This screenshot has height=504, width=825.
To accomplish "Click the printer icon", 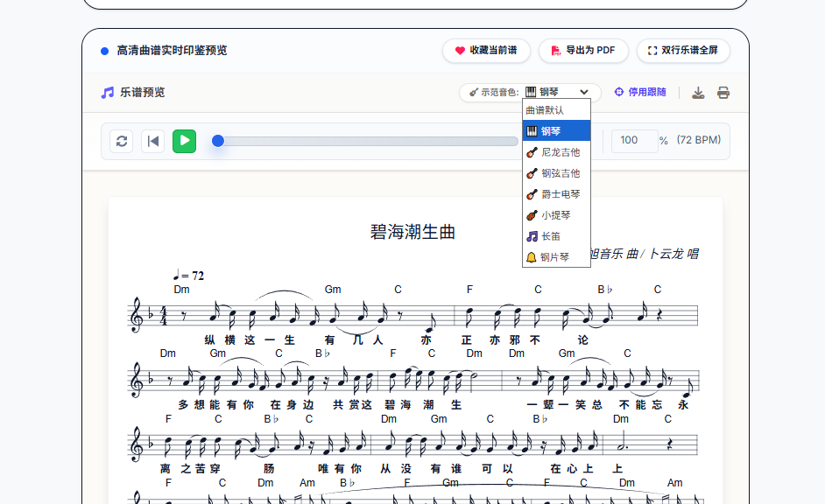I will click(x=723, y=93).
